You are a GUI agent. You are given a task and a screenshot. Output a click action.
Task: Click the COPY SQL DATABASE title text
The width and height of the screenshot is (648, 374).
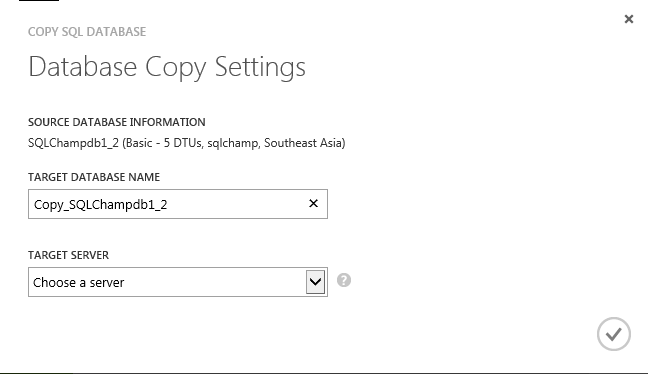87,32
